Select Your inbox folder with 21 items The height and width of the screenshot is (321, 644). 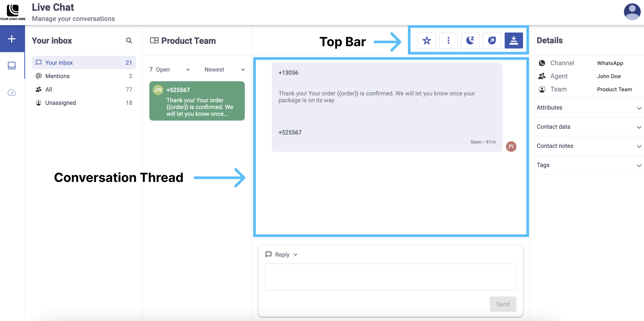click(84, 63)
